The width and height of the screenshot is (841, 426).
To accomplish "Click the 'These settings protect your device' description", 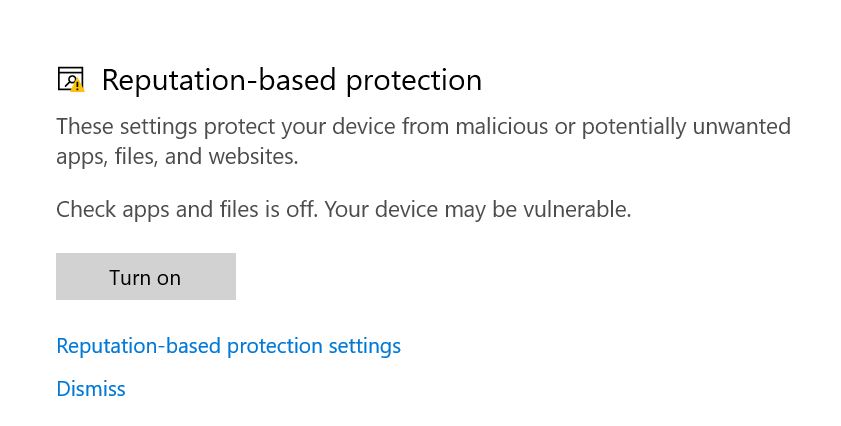I will click(x=423, y=127).
